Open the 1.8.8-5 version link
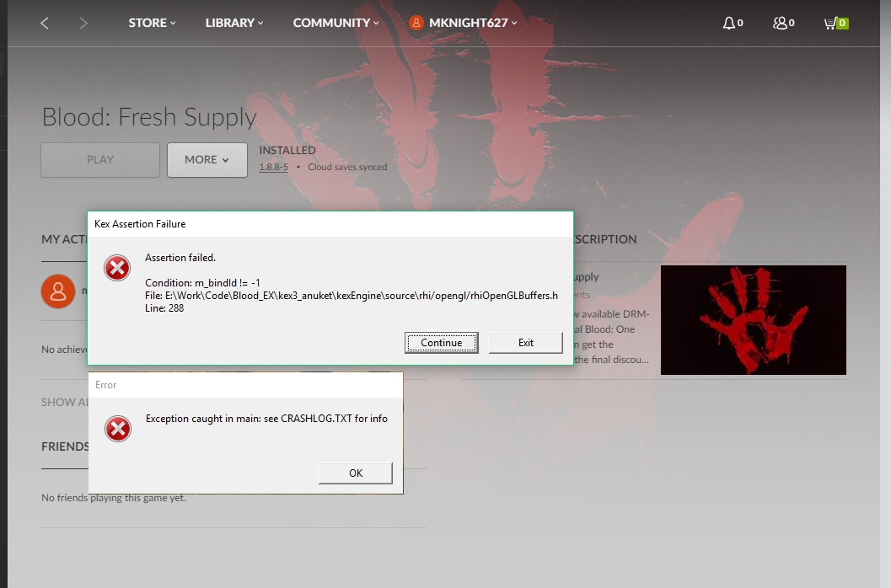891x588 pixels. [274, 167]
